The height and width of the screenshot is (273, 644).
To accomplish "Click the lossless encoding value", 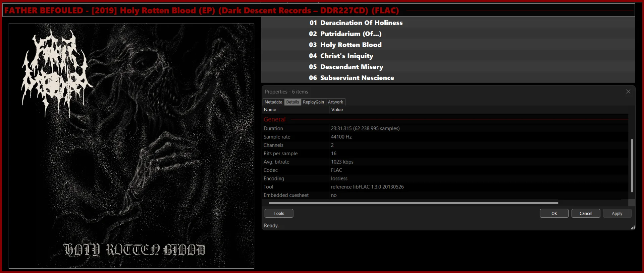I will tap(339, 179).
